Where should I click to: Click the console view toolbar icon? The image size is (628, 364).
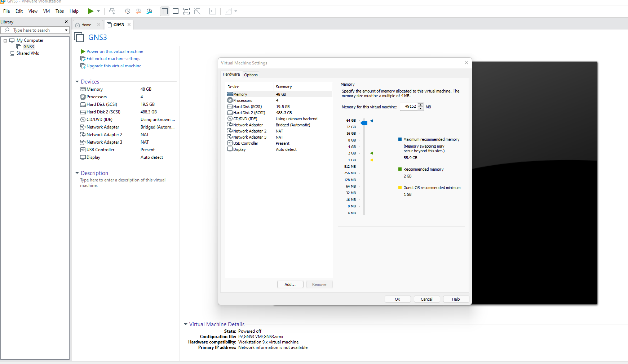coord(213,11)
